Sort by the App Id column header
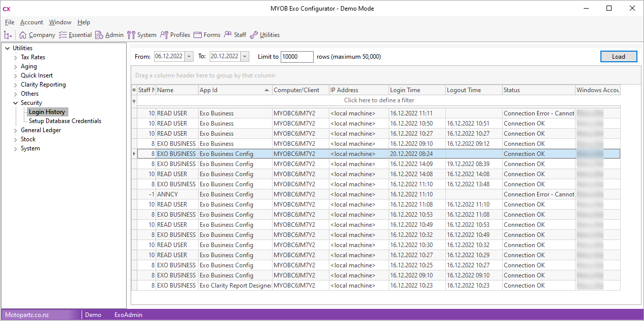This screenshot has height=321, width=644. (235, 90)
